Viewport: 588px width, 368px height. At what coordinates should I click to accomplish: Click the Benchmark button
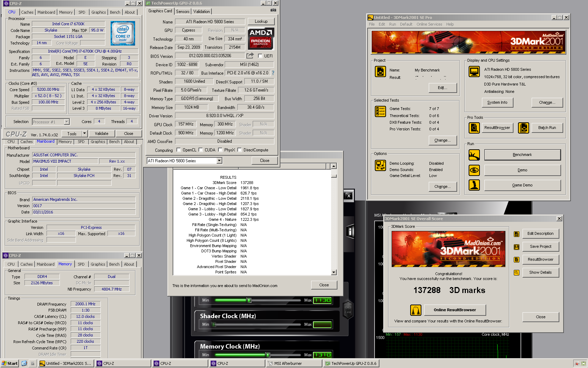coord(522,155)
